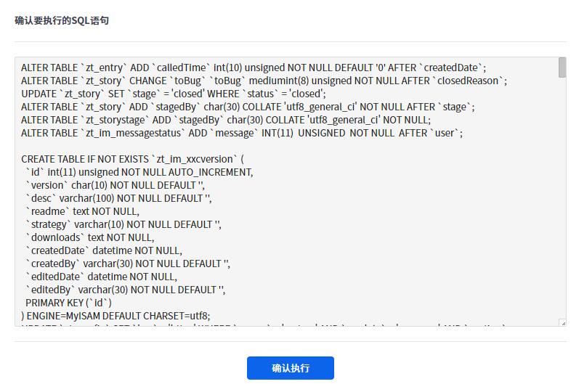Click the PRIMARY KEY (id) line
The image size is (579, 392).
pos(69,303)
